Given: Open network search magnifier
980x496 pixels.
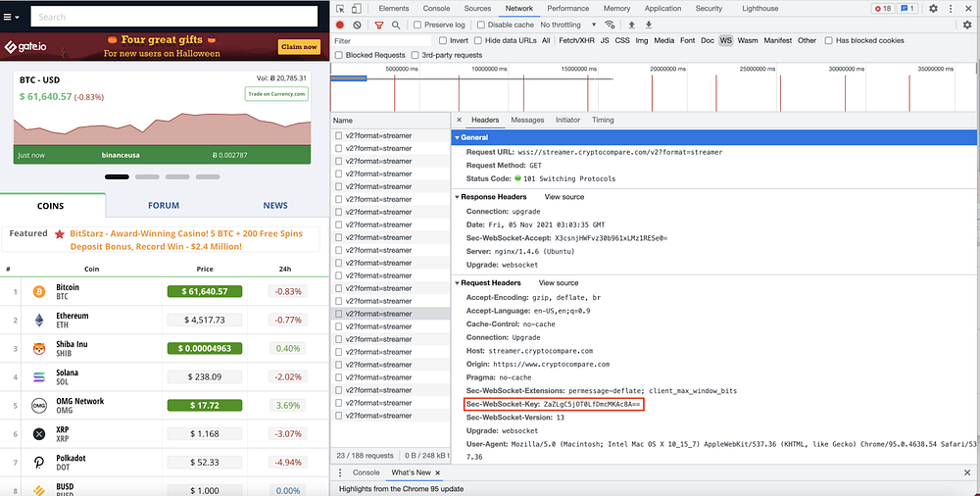Looking at the screenshot, I should tap(396, 25).
